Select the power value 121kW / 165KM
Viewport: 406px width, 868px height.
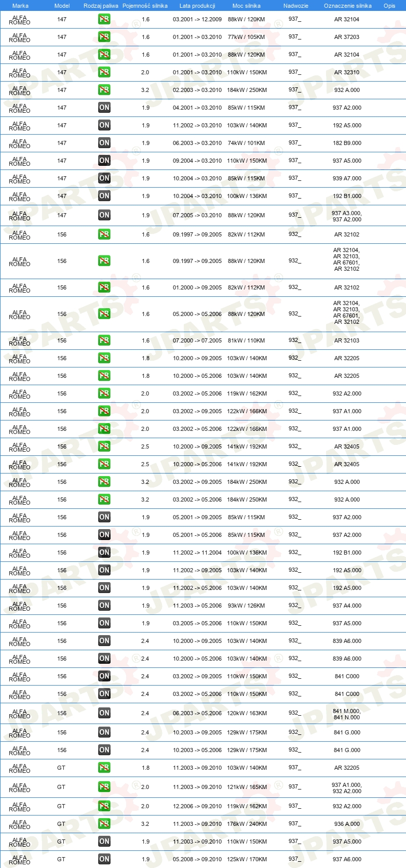pos(247,787)
